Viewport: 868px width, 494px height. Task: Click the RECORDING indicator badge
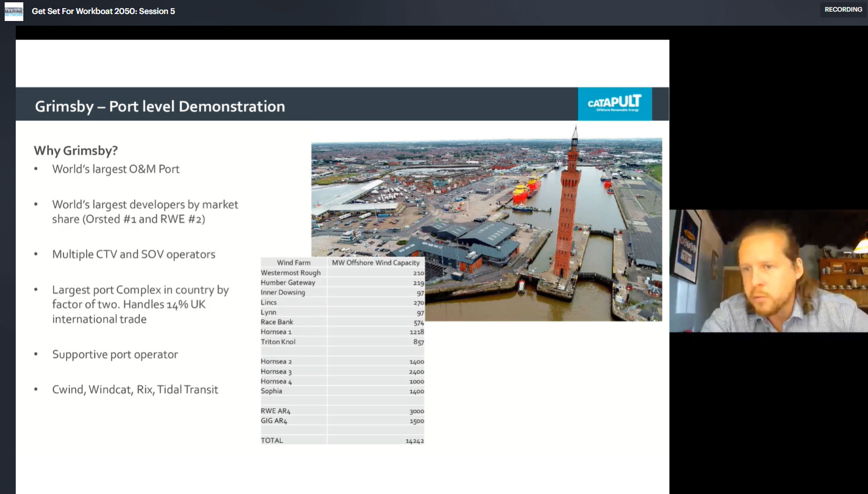(843, 9)
